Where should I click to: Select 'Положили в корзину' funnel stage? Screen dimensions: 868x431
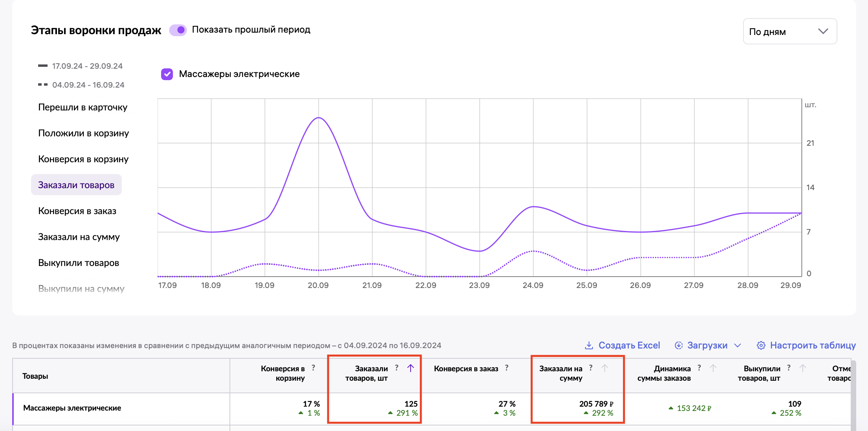tap(84, 133)
